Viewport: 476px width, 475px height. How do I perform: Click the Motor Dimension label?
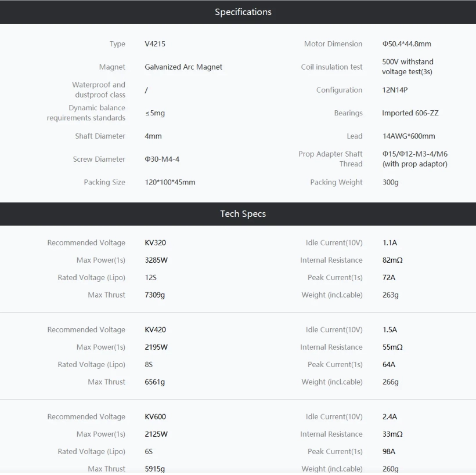coord(333,44)
